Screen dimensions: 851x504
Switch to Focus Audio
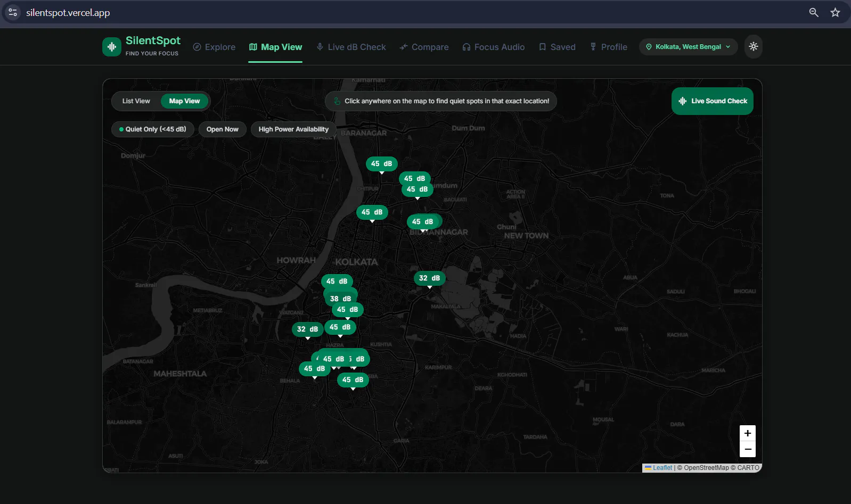coord(494,47)
